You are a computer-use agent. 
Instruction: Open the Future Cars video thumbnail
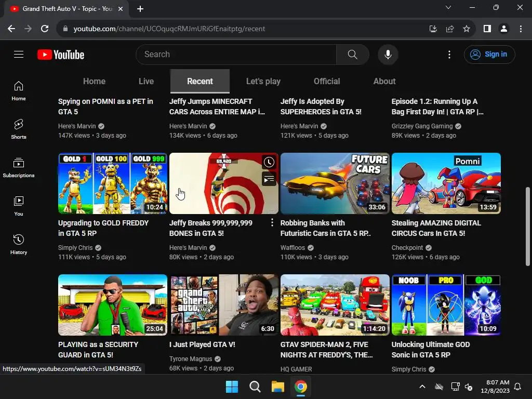point(335,183)
